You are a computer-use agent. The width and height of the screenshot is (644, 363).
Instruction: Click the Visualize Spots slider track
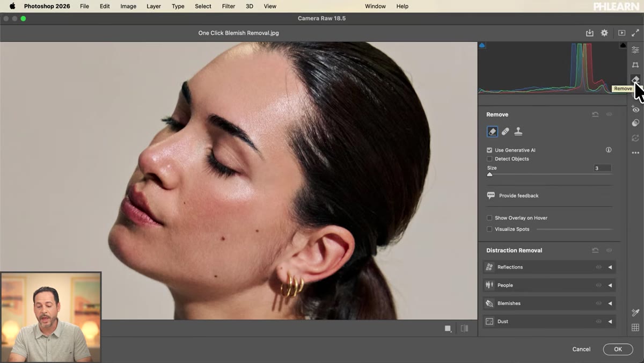[x=574, y=229]
